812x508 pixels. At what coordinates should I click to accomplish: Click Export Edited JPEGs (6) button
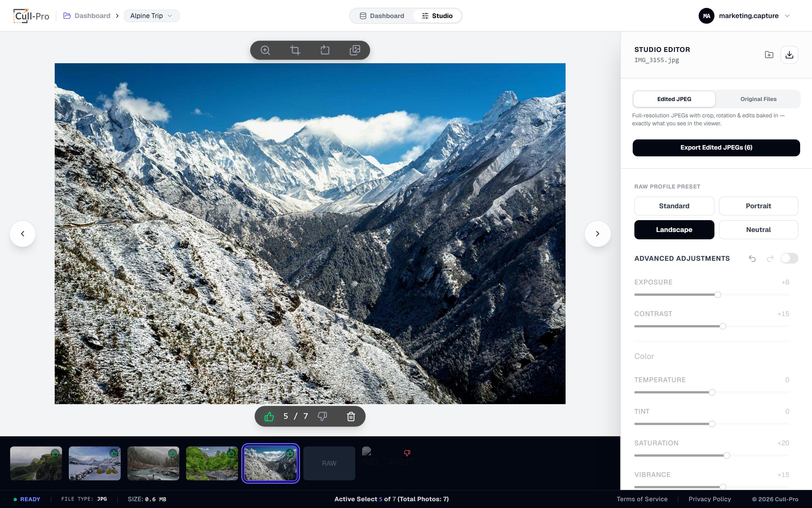(x=716, y=148)
